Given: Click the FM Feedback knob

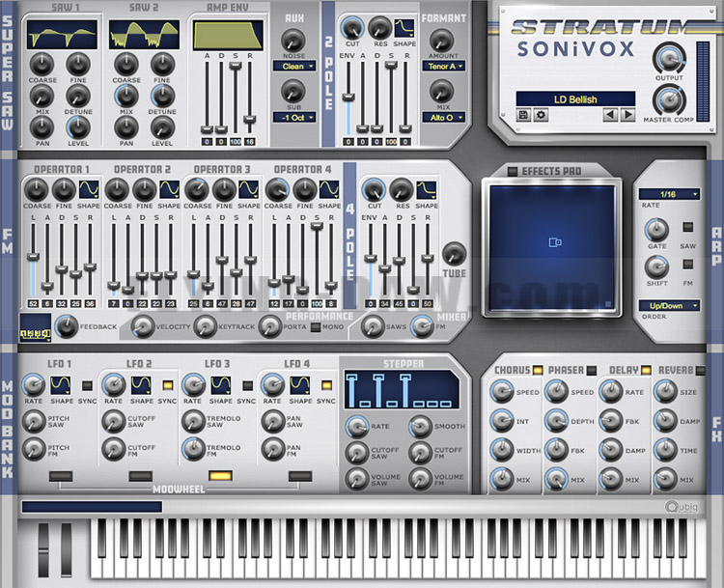Looking at the screenshot, I should click(67, 326).
